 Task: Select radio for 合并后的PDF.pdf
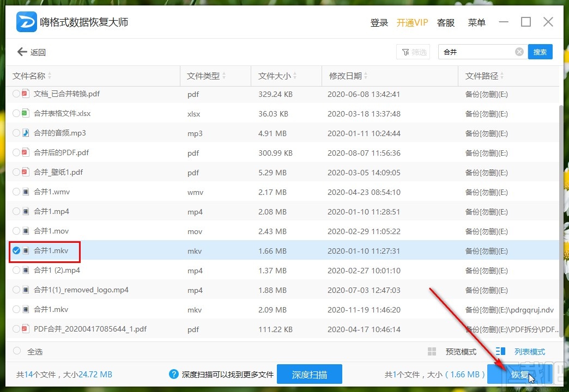16,152
